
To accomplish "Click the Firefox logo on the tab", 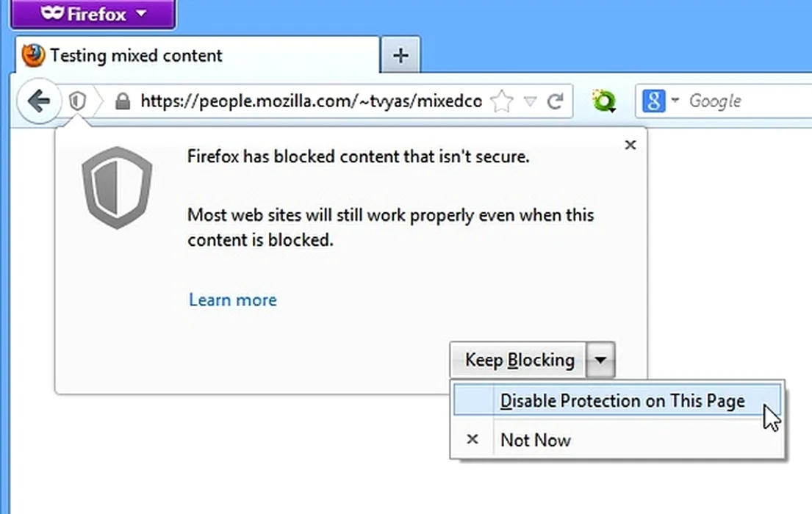I will 33,56.
